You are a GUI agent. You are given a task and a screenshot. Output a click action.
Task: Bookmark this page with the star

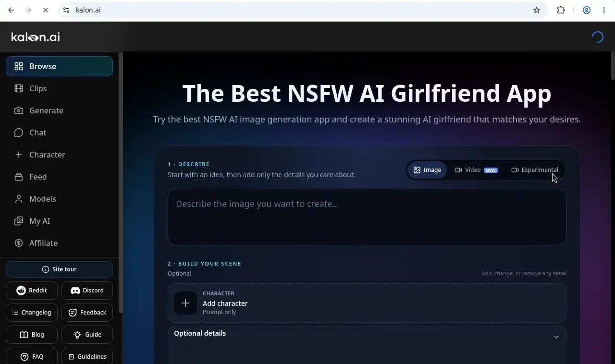537,10
